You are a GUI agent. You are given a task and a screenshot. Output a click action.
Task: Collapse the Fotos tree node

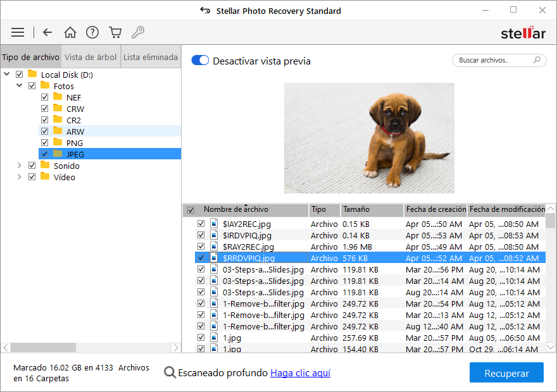19,85
